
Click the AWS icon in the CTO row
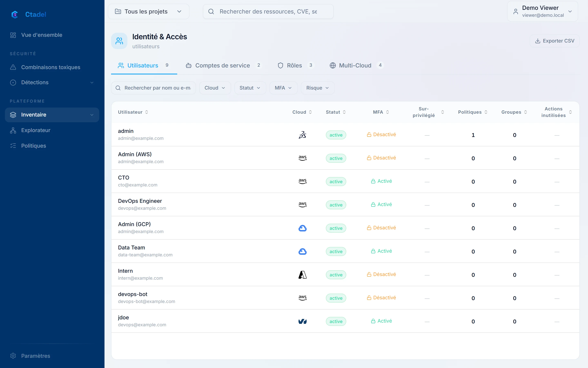pos(302,181)
